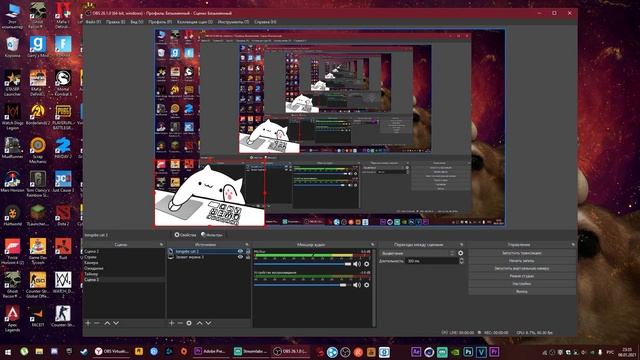Move the selected source down in the list
Viewport: 640px width, 360px height.
point(209,323)
